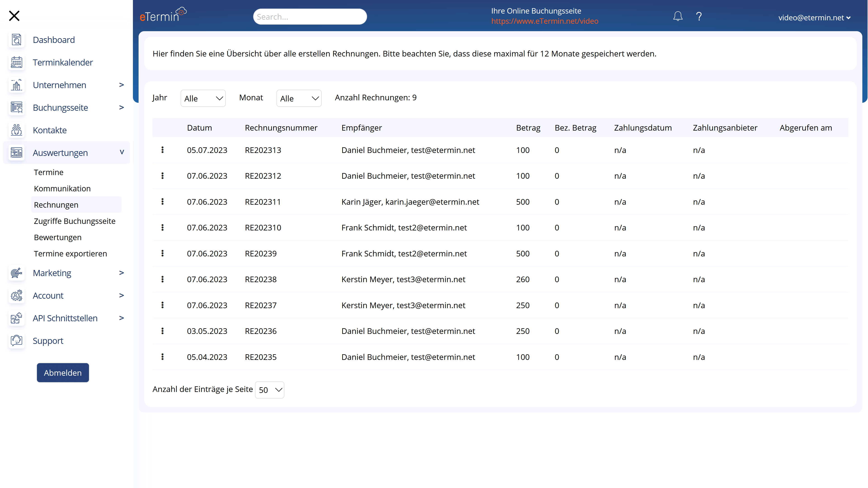
Task: Click the notification bell icon
Action: pos(678,16)
